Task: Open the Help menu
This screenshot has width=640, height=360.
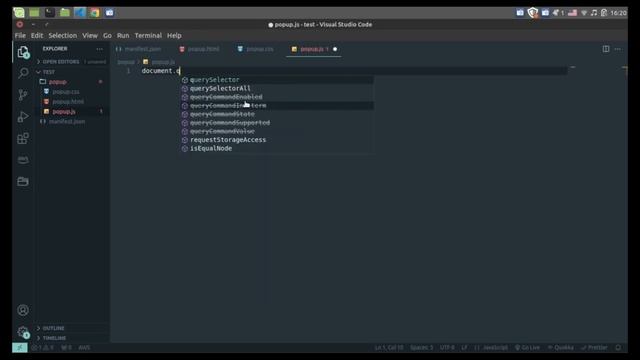Action: [174, 36]
